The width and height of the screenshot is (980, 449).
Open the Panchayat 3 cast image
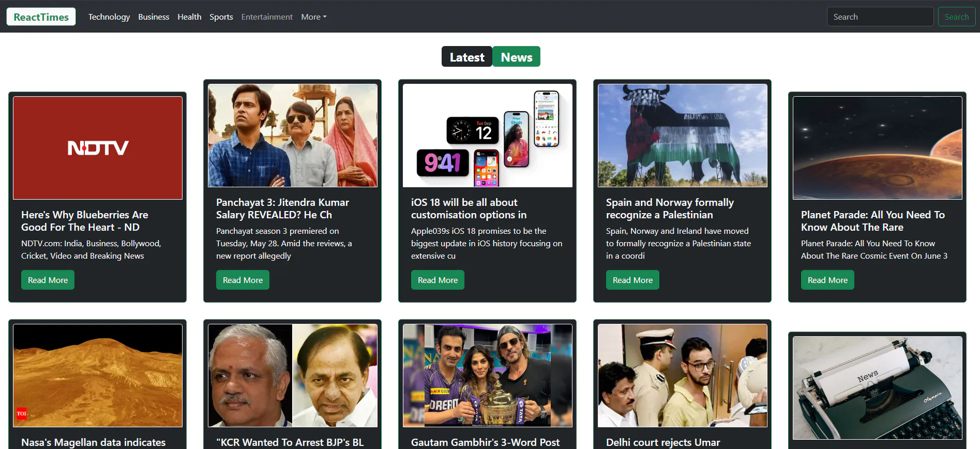pyautogui.click(x=293, y=136)
